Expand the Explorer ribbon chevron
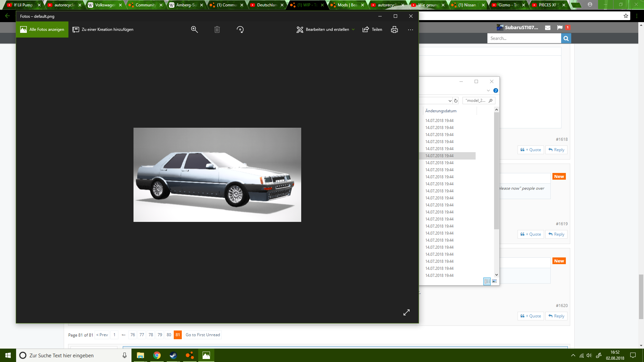 coord(488,90)
